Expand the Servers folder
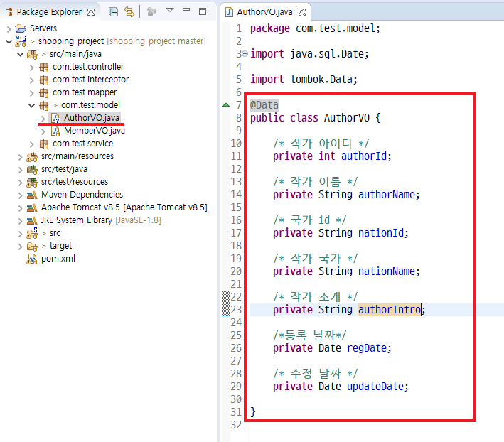 [x=9, y=29]
